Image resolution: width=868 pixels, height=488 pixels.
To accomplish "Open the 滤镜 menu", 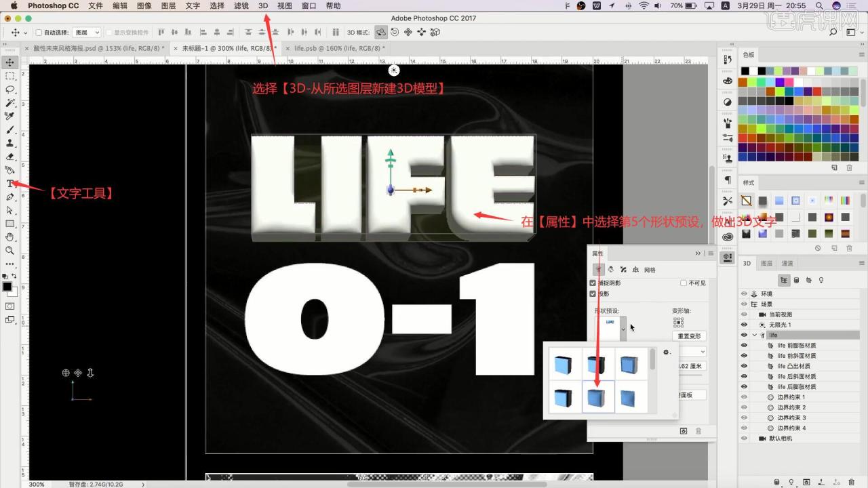I will point(241,5).
